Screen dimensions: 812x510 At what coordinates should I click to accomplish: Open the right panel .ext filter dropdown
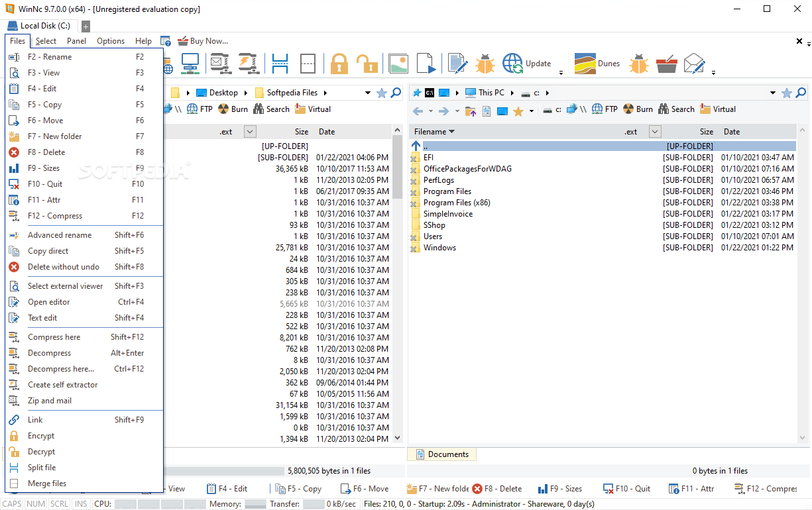[x=655, y=132]
